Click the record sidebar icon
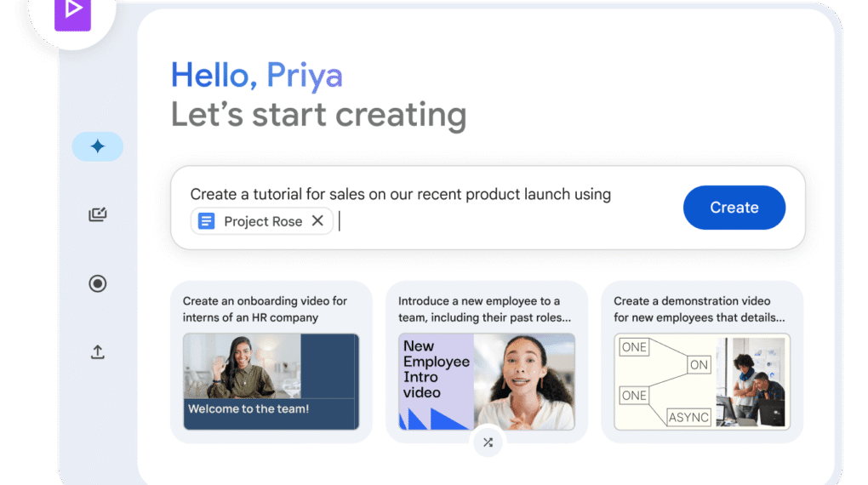Screen dimensions: 868x485 tap(97, 283)
